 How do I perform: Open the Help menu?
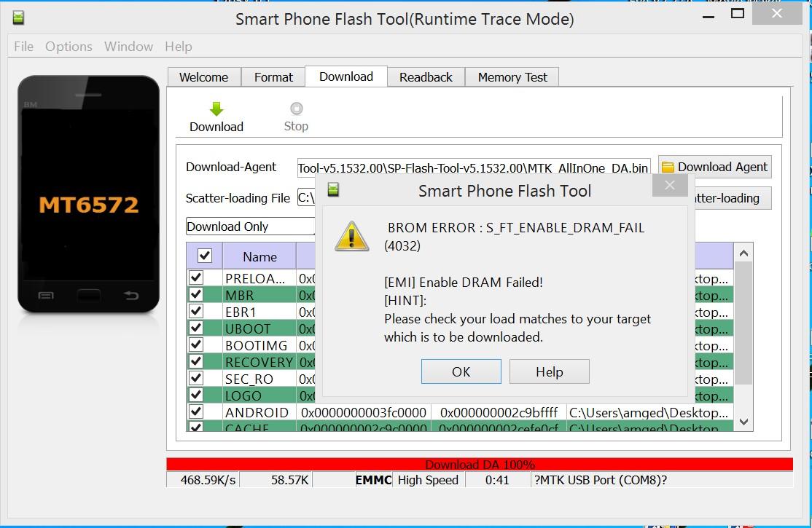pos(179,47)
